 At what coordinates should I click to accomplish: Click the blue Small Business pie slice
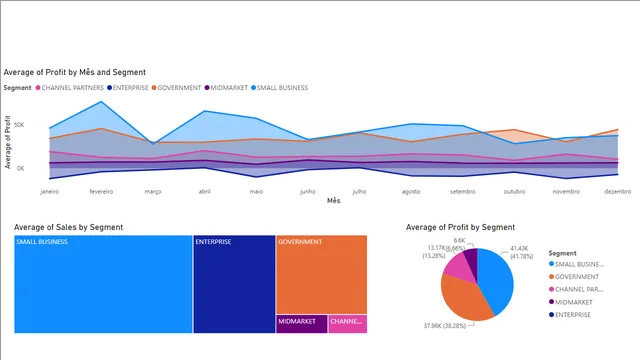click(496, 280)
